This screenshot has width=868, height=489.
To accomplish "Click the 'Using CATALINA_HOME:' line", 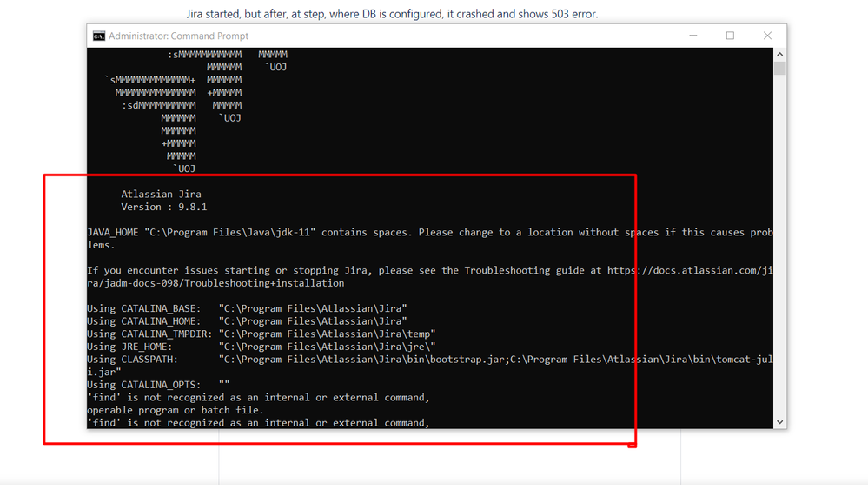I will point(247,321).
